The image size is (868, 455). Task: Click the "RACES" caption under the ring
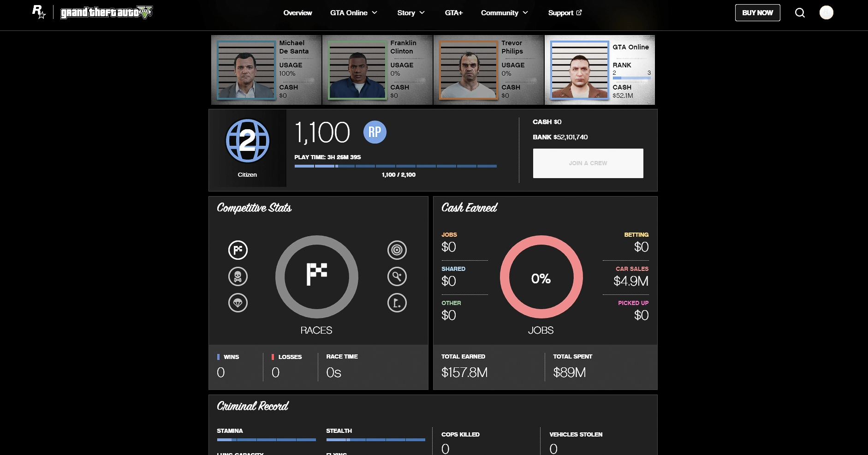(316, 330)
